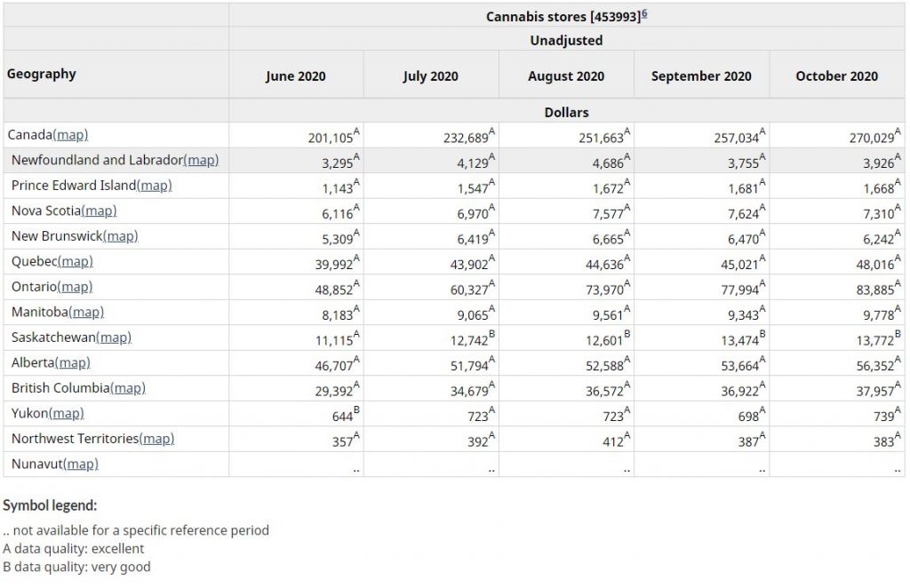
Task: Click Canada's October 2020 value 270,029
Action: click(x=867, y=138)
